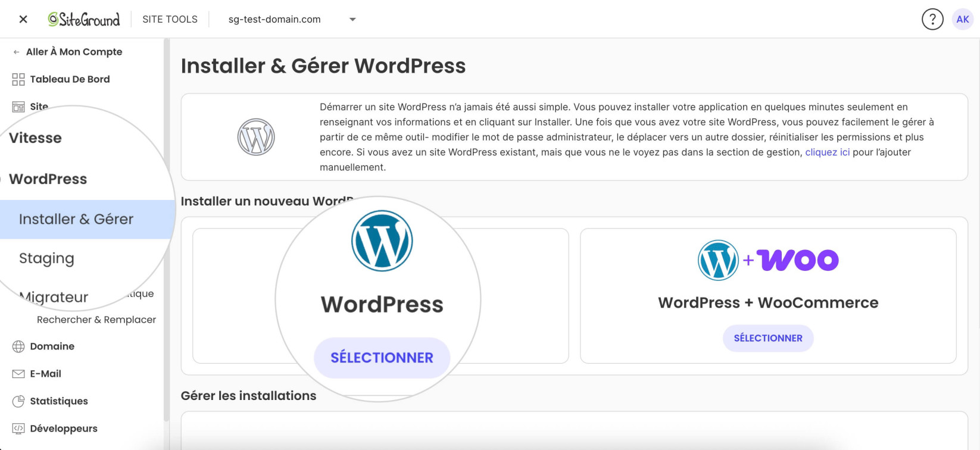Click the cliquez ici link
Screen dimensions: 980x450
pyautogui.click(x=828, y=152)
